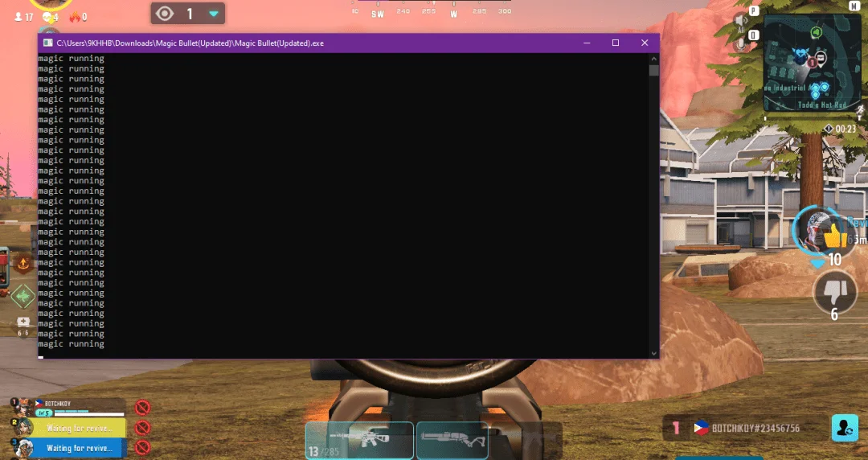The width and height of the screenshot is (868, 460).
Task: Toggle mute for yellow Waiting for revive teammate
Action: [143, 428]
